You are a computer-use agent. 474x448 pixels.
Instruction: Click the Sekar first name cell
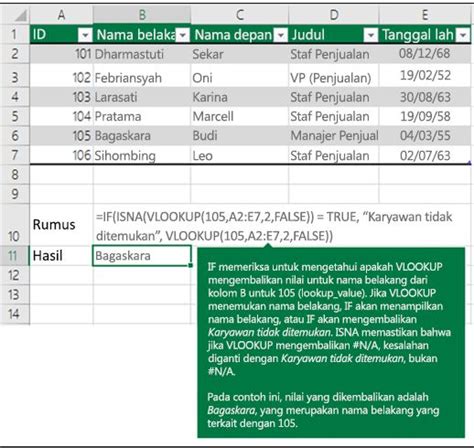(239, 54)
